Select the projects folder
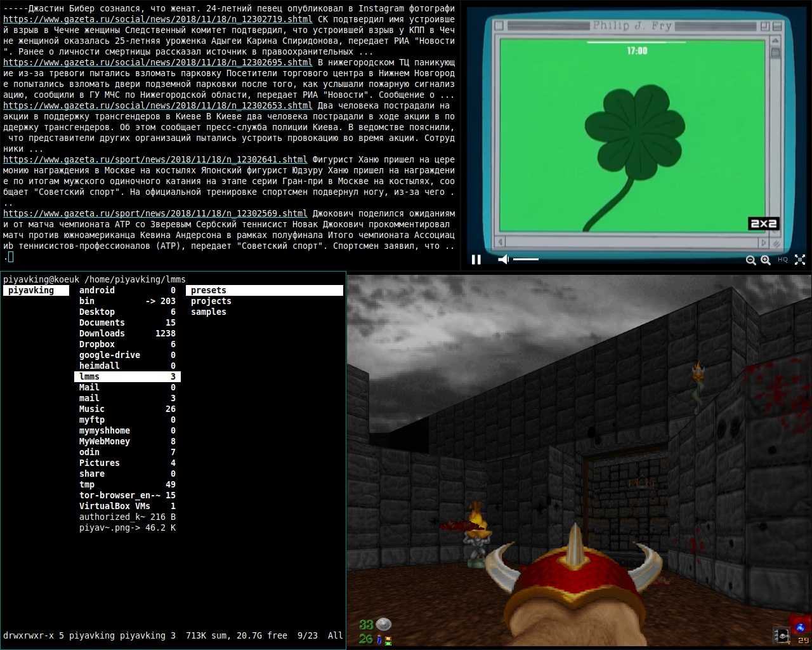812x650 pixels. coord(211,302)
